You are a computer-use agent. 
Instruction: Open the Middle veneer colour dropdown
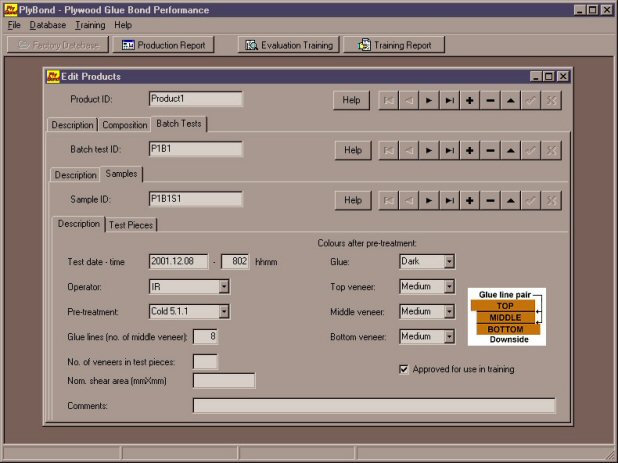(x=449, y=312)
